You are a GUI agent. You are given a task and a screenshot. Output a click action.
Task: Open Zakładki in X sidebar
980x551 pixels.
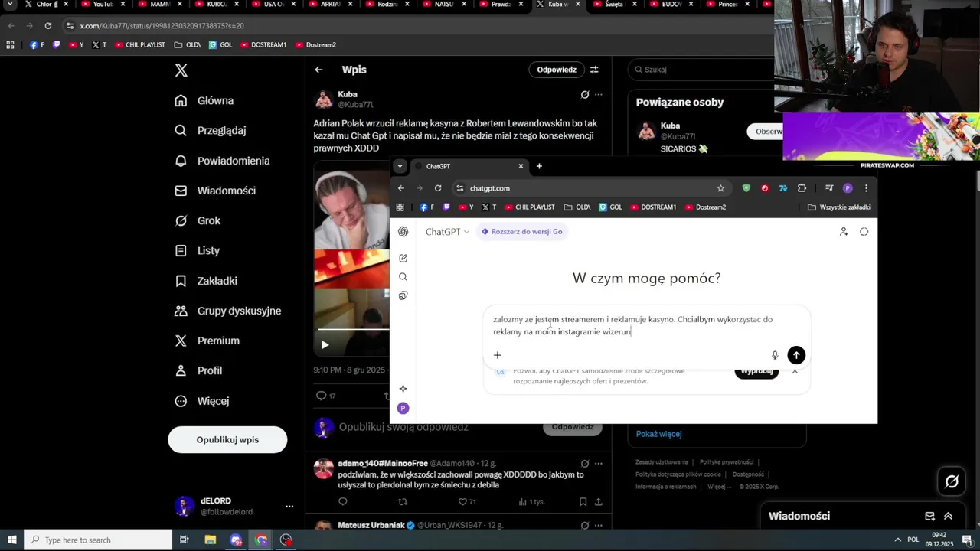point(206,281)
